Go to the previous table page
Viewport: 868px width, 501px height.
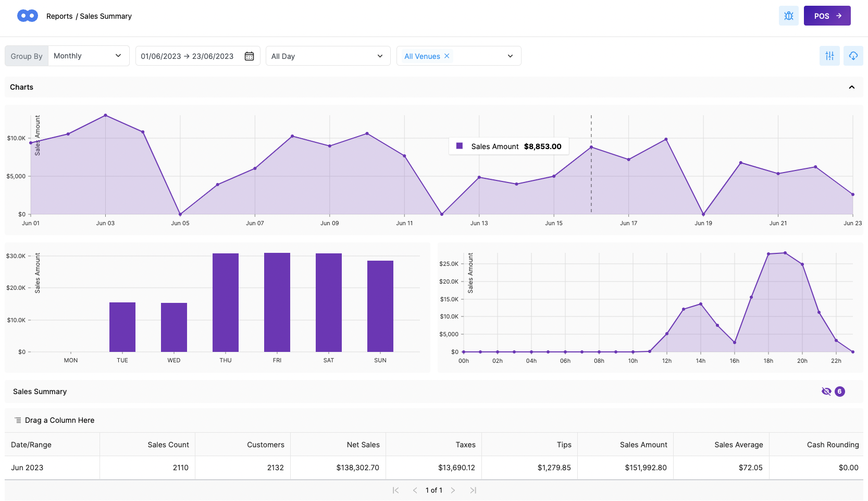tap(415, 490)
